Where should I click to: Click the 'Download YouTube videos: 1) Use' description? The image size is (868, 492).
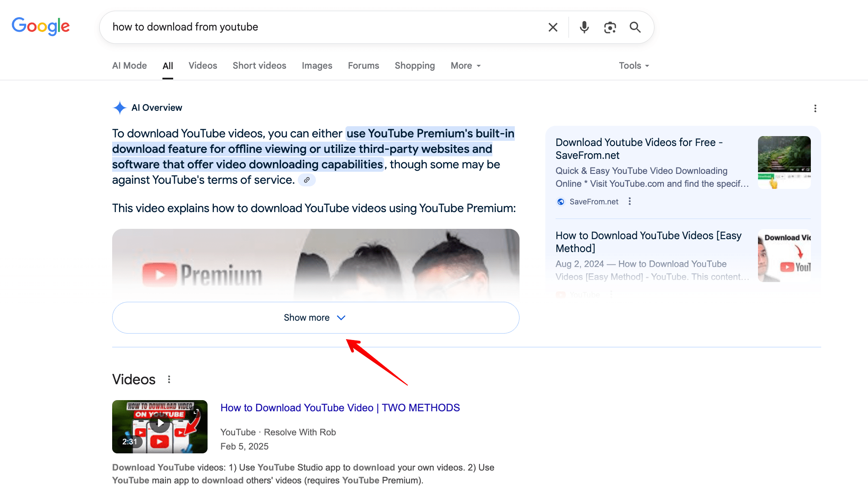(303, 474)
